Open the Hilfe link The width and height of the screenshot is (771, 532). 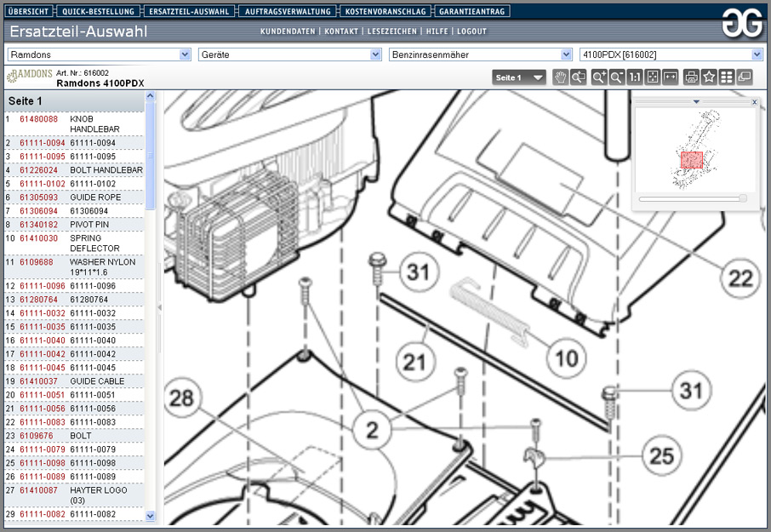437,31
